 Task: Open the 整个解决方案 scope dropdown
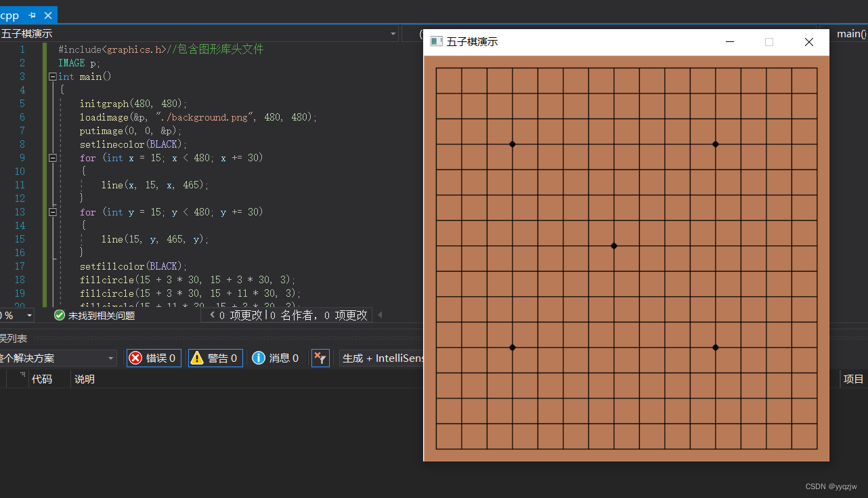pos(58,358)
